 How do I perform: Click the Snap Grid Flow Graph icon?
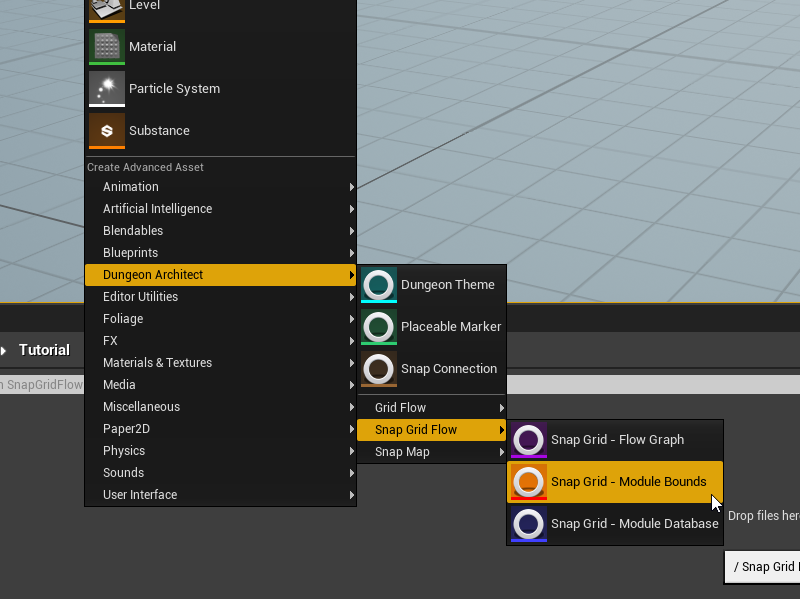(x=529, y=440)
